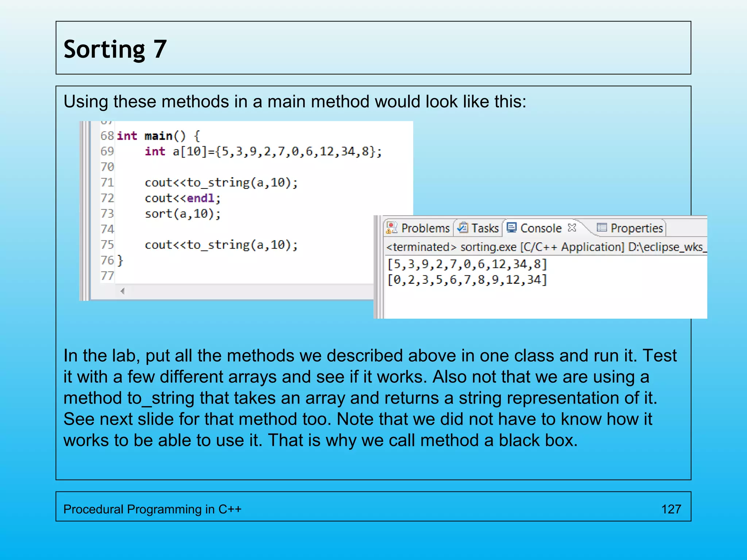The width and height of the screenshot is (747, 560).
Task: Click the 'Sorting 7' slide title
Action: [115, 49]
